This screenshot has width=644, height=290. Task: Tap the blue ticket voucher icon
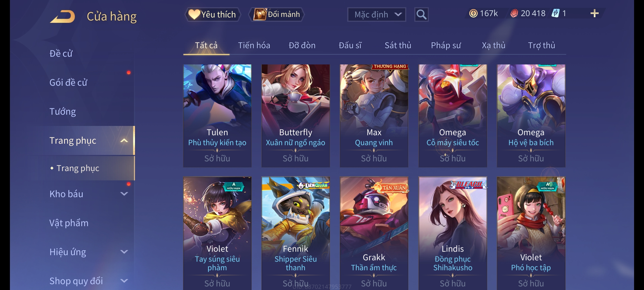pos(555,13)
